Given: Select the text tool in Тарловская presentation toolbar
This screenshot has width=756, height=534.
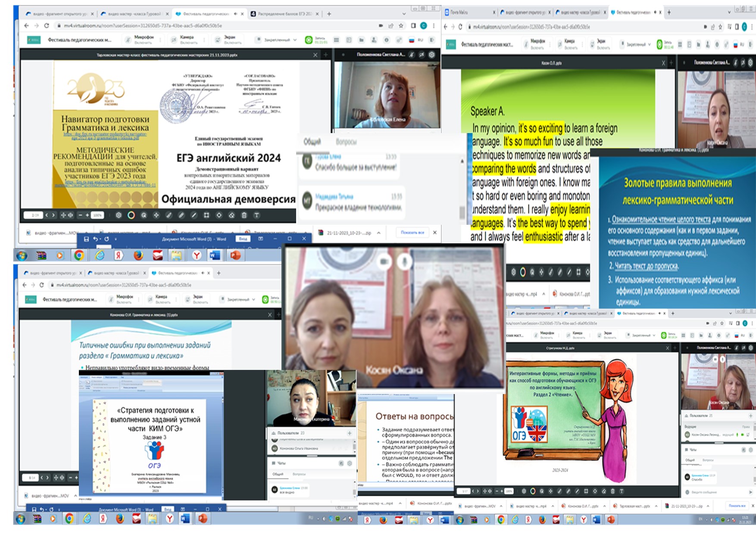Looking at the screenshot, I should pos(256,215).
